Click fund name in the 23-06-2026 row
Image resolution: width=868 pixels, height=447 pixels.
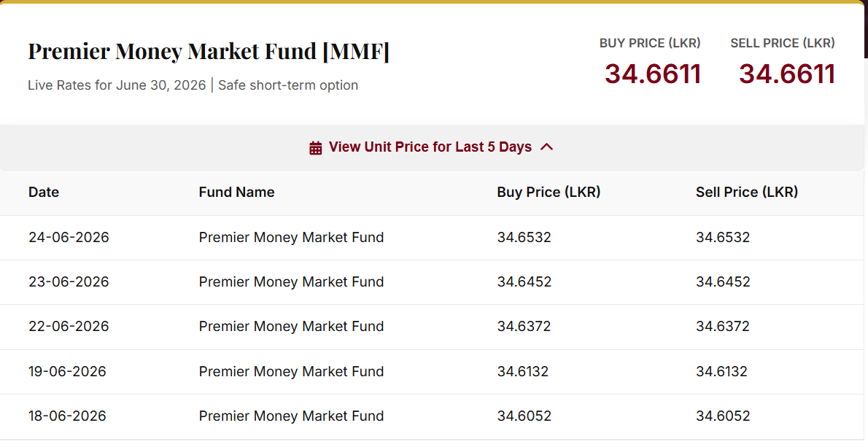coord(291,281)
